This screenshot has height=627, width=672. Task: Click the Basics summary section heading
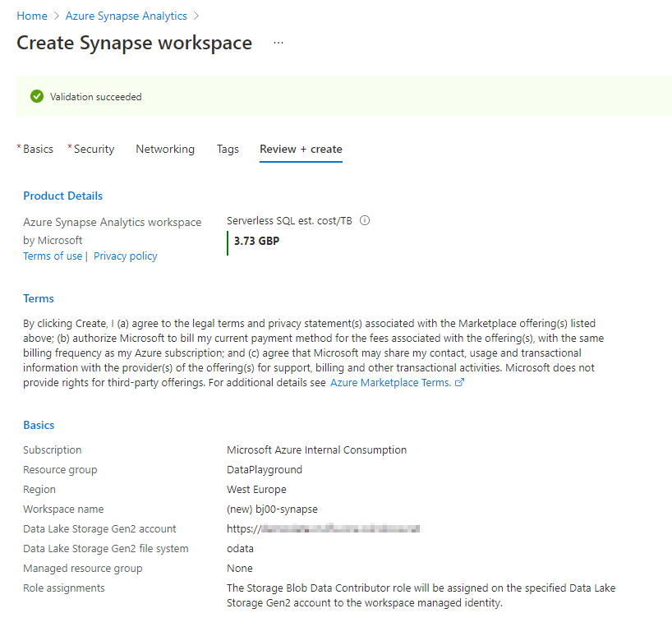coord(39,425)
